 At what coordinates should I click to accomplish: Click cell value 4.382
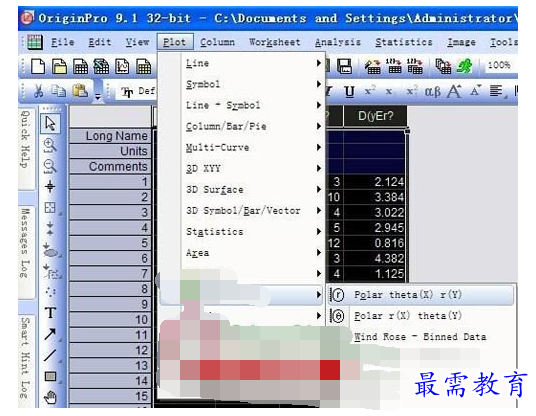tap(374, 258)
